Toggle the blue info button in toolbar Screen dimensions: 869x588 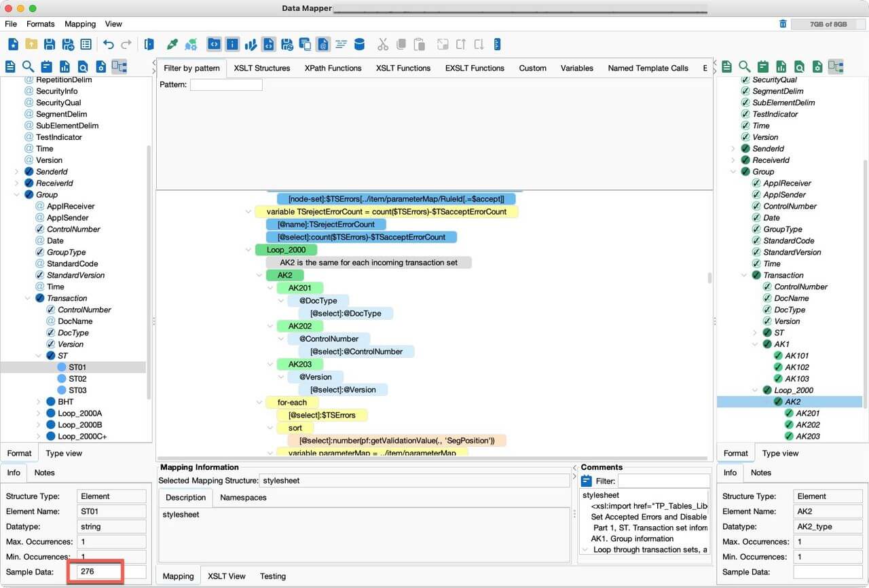coord(232,44)
